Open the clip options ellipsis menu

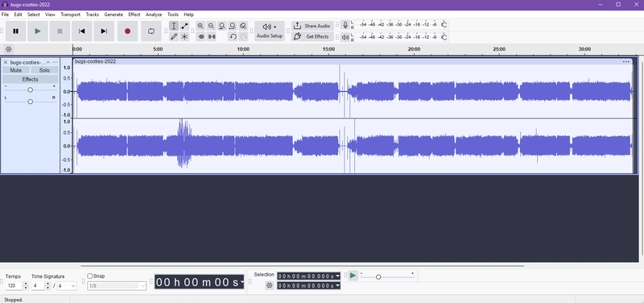tap(626, 62)
